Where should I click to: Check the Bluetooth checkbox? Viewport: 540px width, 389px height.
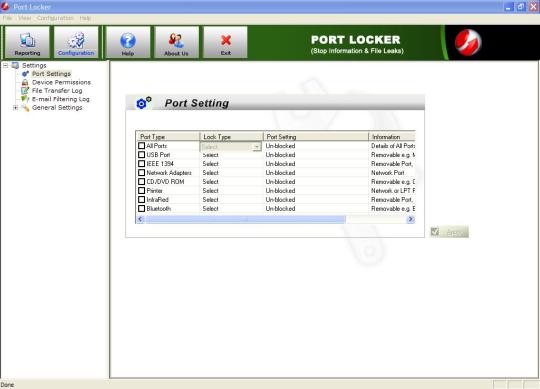[x=142, y=208]
